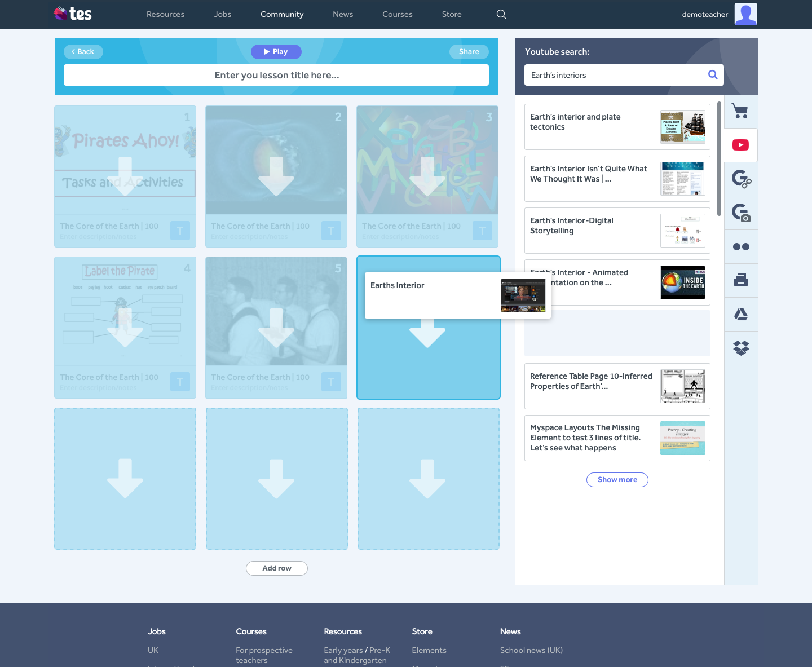Open result Myspace Layouts The Missing Element
Screen dimensions: 812x667
617,438
